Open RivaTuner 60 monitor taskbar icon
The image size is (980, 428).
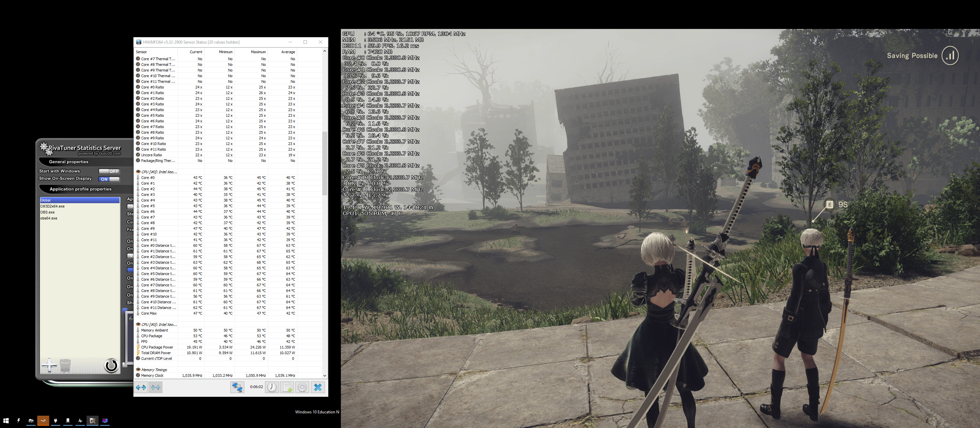point(105,420)
